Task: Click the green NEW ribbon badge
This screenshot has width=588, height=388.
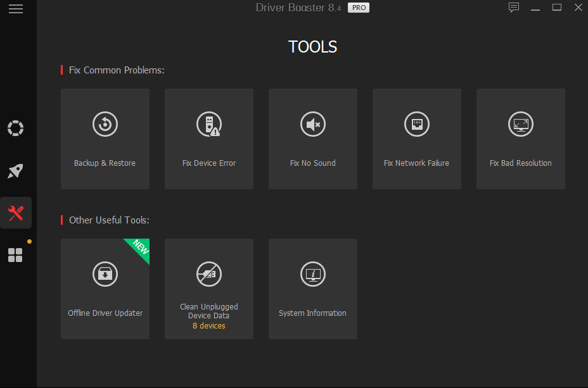Action: 140,247
